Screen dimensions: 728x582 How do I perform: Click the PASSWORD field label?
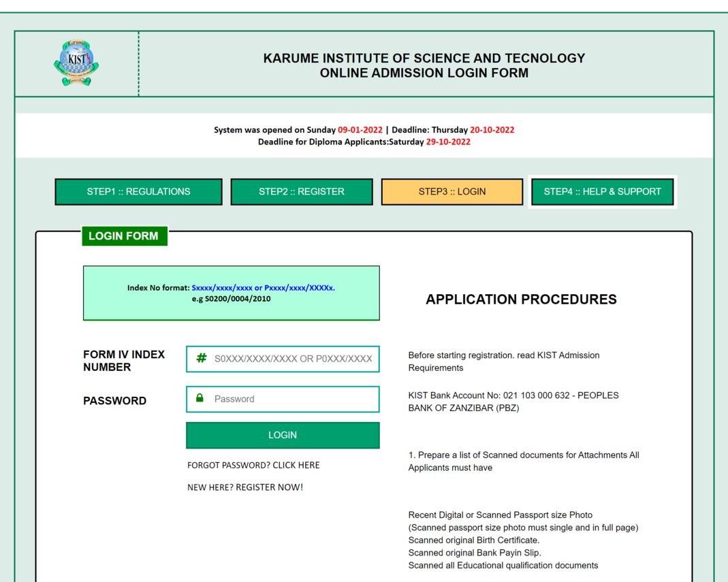coord(114,401)
